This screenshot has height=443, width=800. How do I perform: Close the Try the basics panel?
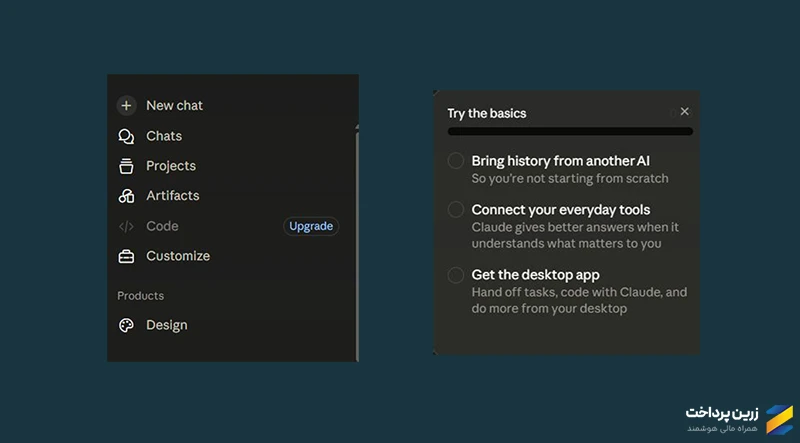[x=685, y=111]
